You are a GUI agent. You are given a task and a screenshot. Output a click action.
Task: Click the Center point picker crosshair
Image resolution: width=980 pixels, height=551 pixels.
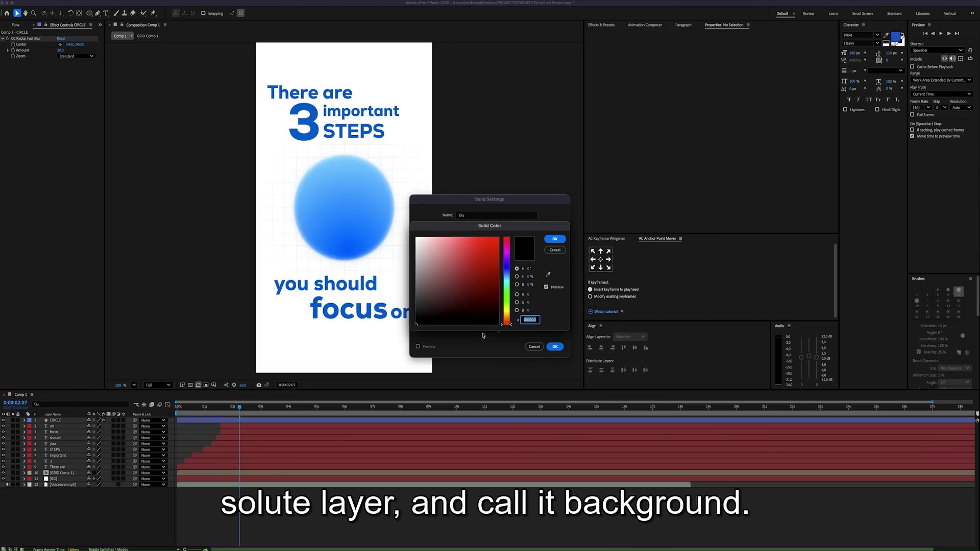pyautogui.click(x=60, y=44)
